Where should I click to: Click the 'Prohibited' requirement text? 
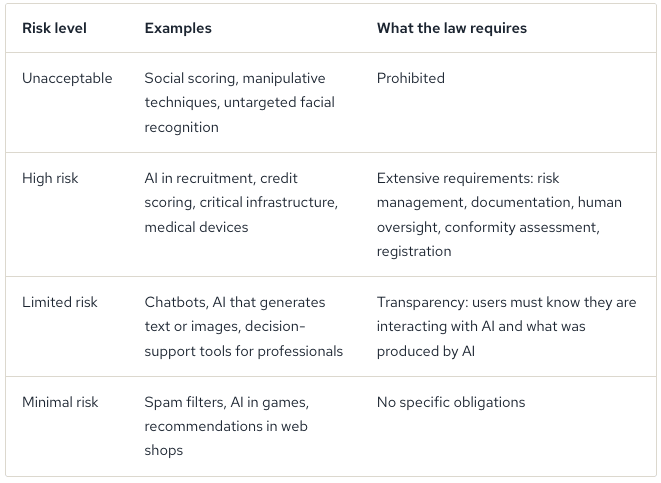click(x=411, y=78)
